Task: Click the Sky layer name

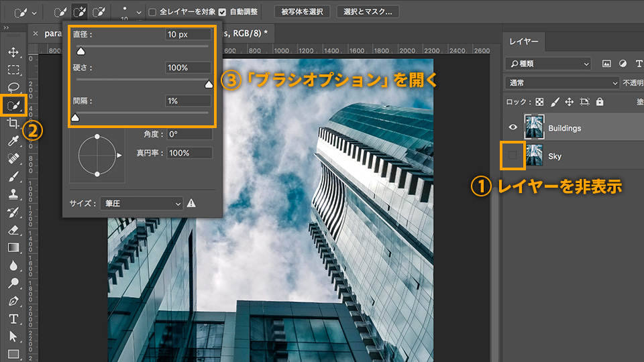Action: pyautogui.click(x=555, y=156)
